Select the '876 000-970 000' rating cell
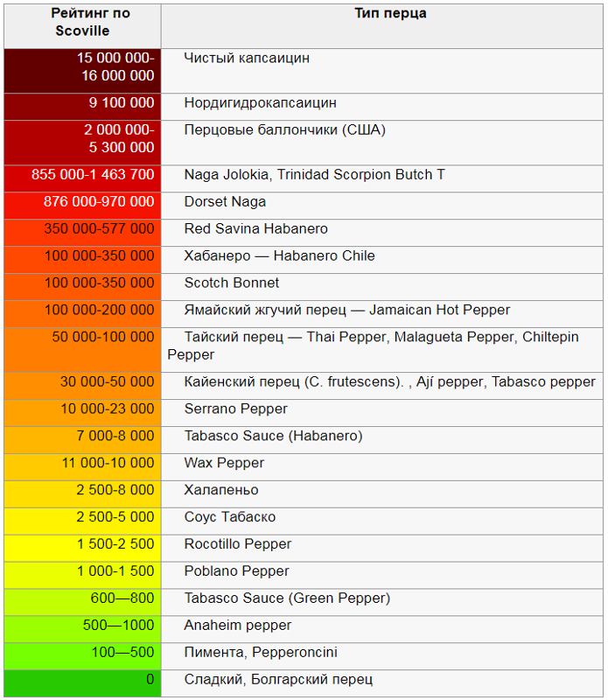 (82, 206)
